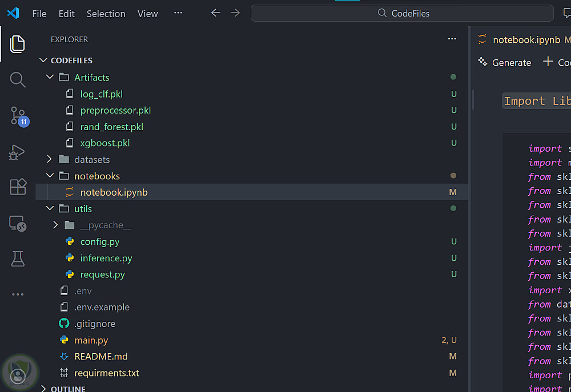Open the Run and Debug view
This screenshot has height=392, width=571.
pos(18,152)
